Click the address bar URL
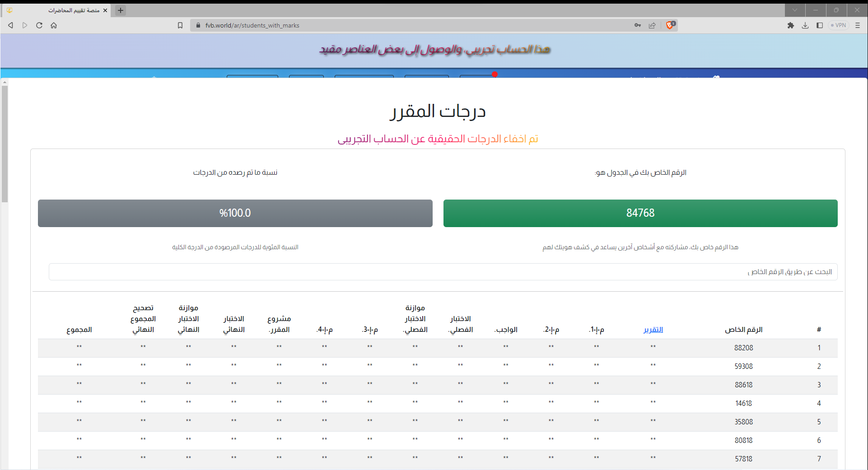Viewport: 868px width, 470px height. click(x=252, y=25)
